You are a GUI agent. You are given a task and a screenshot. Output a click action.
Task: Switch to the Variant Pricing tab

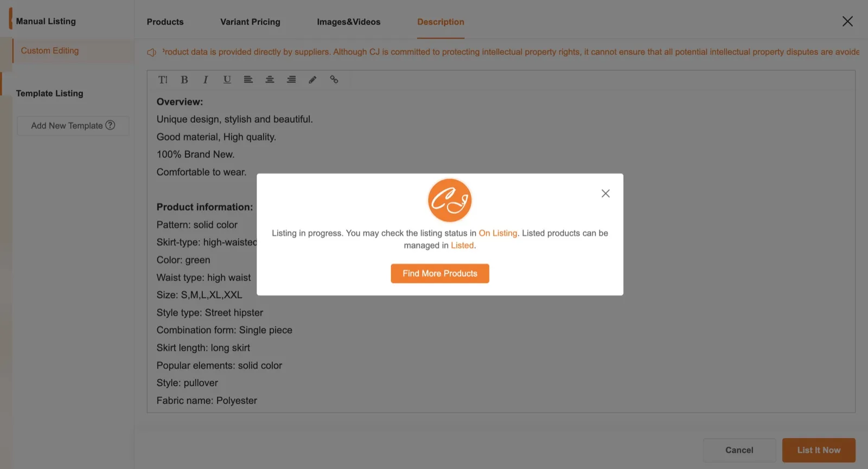pos(250,22)
